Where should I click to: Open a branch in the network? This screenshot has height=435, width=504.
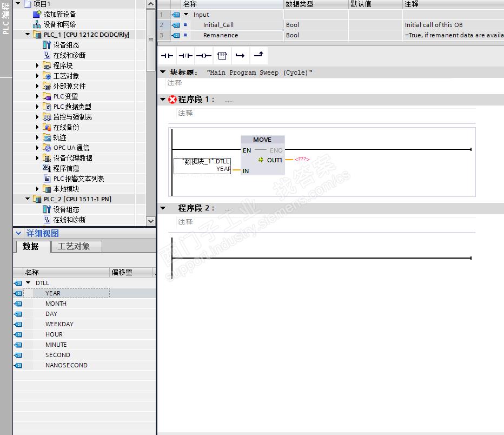coord(240,56)
